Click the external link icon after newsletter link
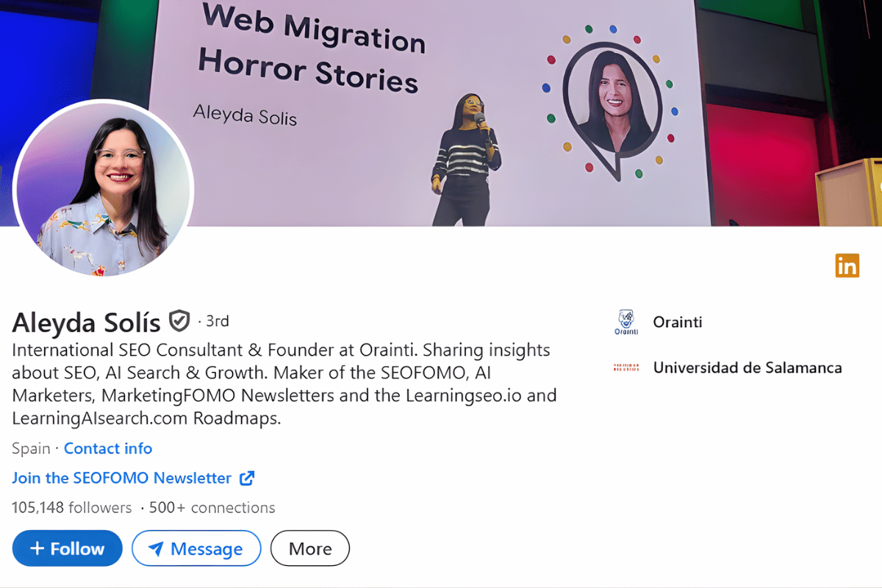 pyautogui.click(x=247, y=478)
